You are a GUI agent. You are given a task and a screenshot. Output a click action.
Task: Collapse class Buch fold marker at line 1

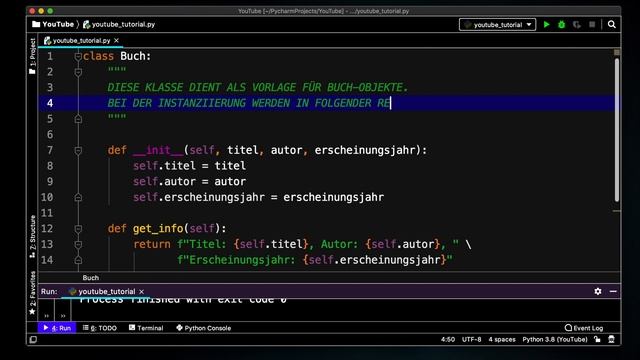coord(78,57)
